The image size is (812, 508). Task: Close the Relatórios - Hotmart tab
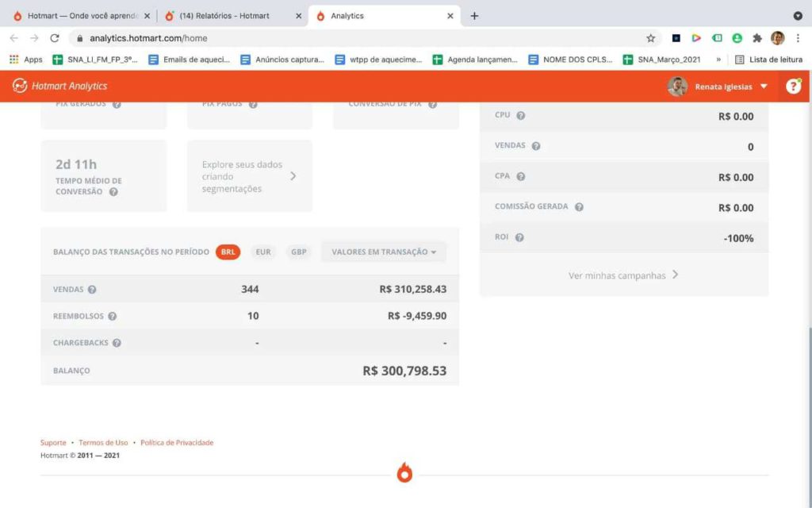point(299,16)
